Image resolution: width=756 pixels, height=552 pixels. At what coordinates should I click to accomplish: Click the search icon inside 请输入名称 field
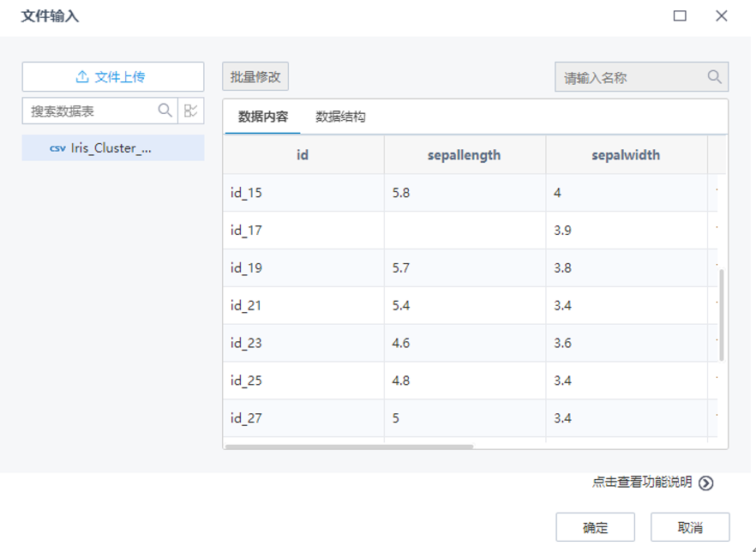[713, 77]
